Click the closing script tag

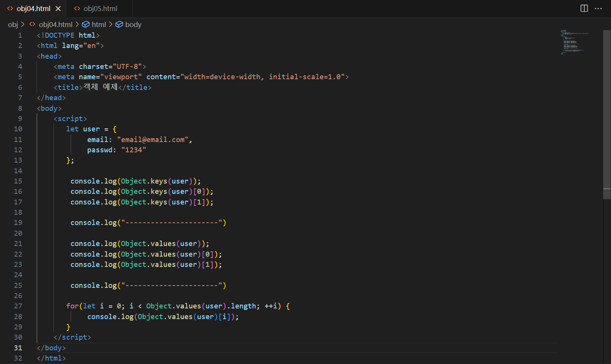[x=72, y=337]
